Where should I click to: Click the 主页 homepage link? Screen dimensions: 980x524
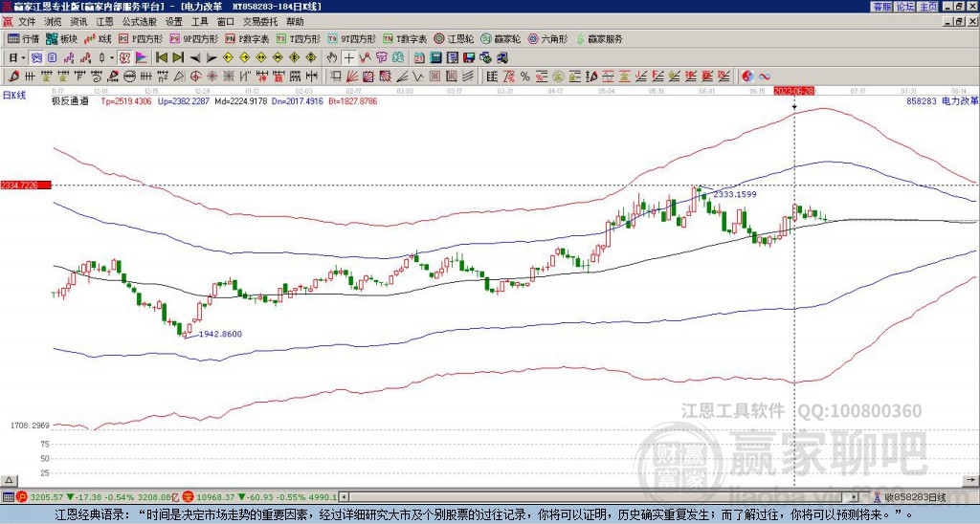point(928,6)
